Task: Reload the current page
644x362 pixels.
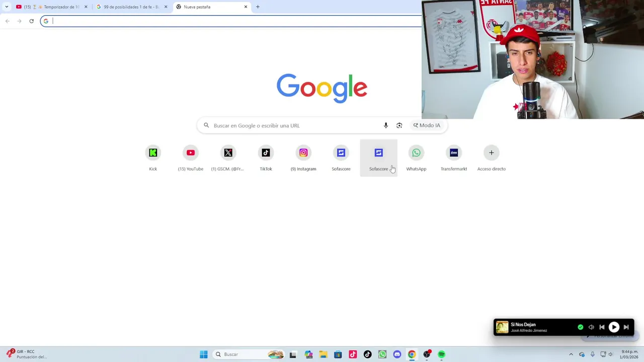Action: tap(31, 21)
